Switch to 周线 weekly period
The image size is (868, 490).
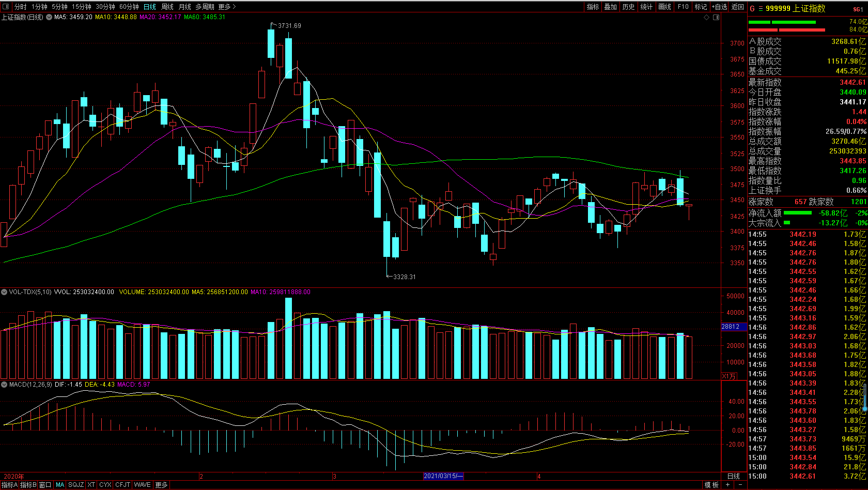point(167,7)
